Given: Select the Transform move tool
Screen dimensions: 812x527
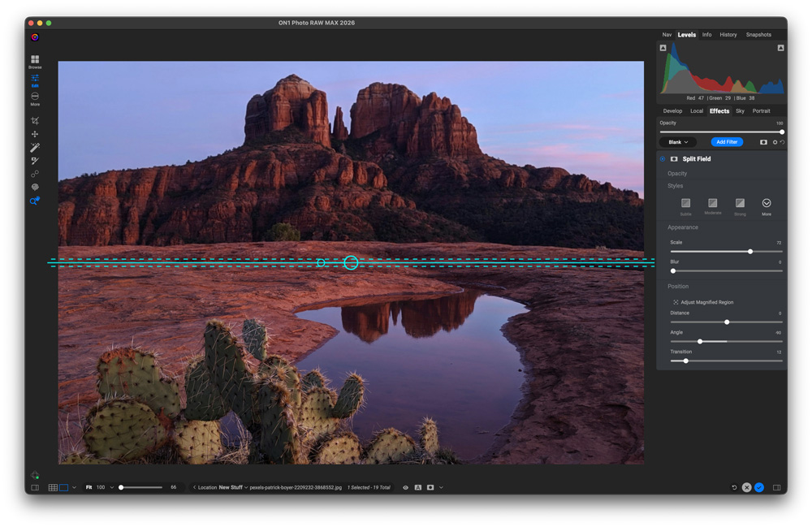Looking at the screenshot, I should [35, 134].
